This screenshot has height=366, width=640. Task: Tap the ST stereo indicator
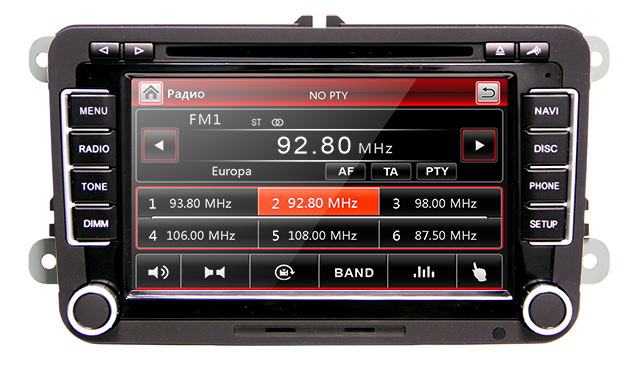[256, 122]
